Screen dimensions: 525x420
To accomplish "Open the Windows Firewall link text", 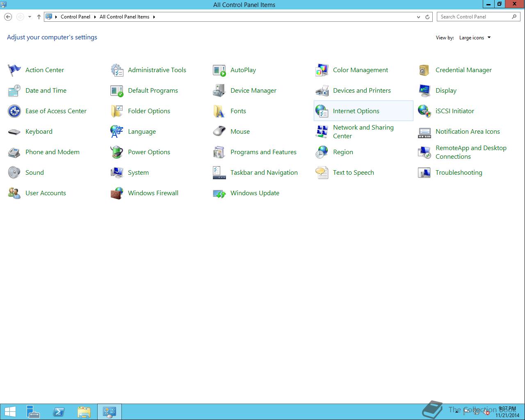I will (x=153, y=193).
